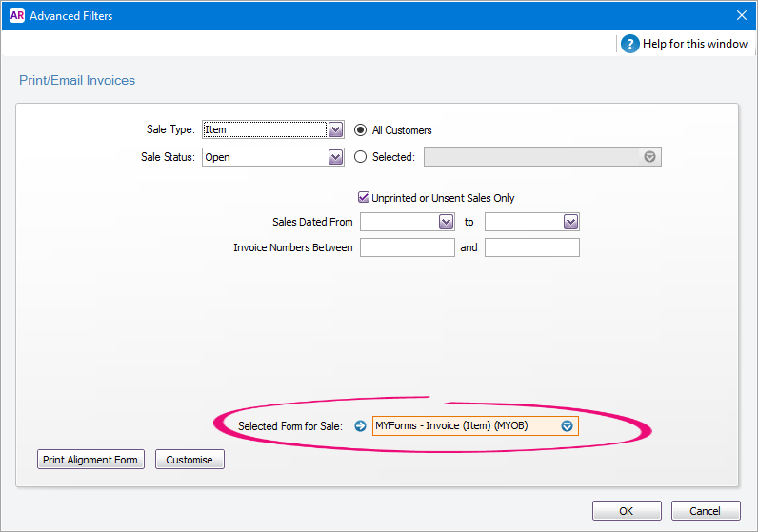Screen dimensions: 758x532
Task: Close the Advanced Filters window
Action: click(x=742, y=15)
